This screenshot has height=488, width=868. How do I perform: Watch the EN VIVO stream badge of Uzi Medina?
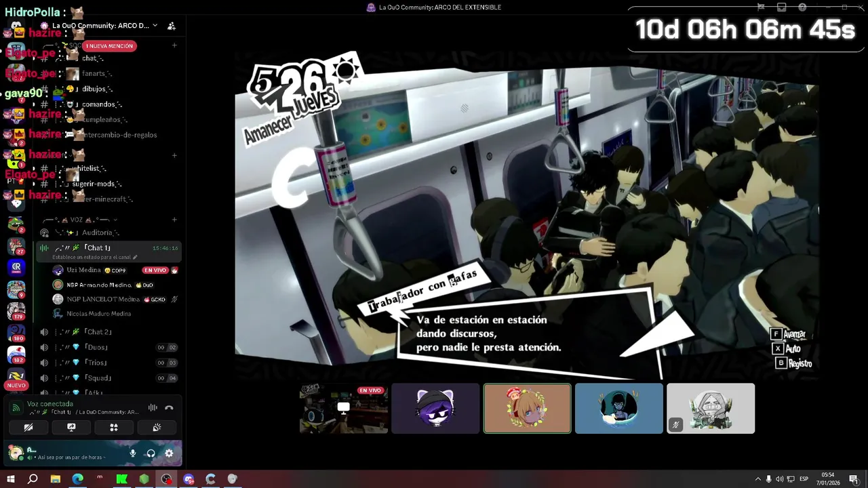pos(155,270)
